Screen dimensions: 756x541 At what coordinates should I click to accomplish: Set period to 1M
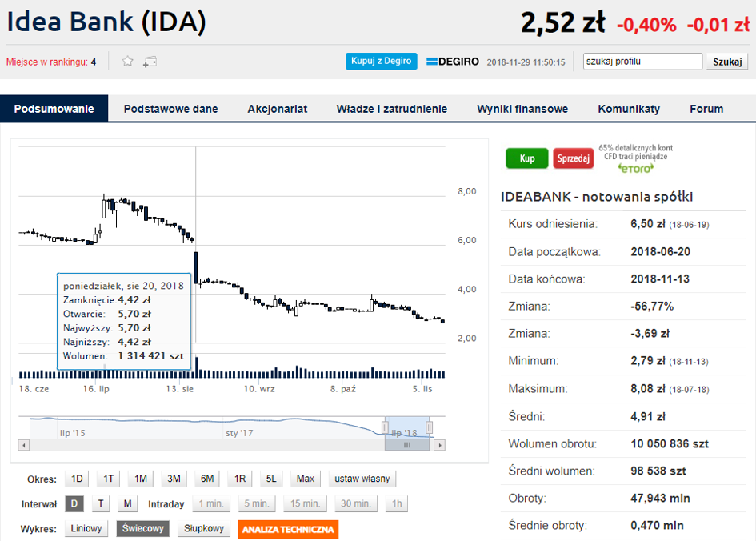coord(141,479)
